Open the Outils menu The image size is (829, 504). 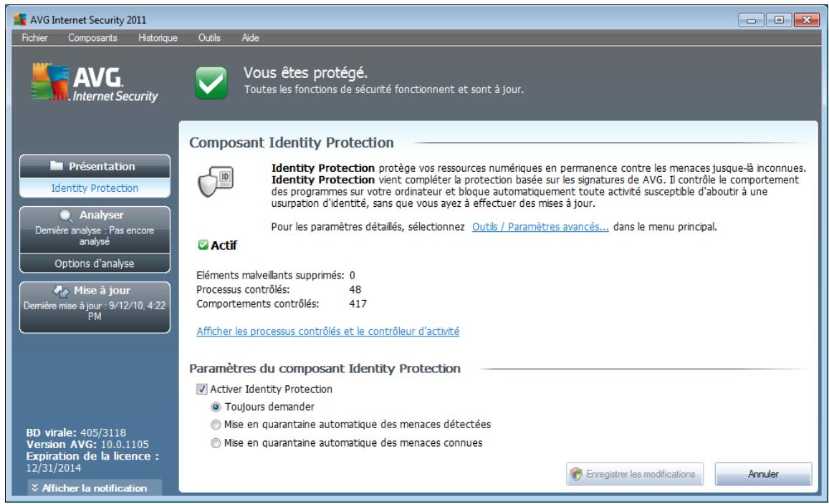(209, 37)
